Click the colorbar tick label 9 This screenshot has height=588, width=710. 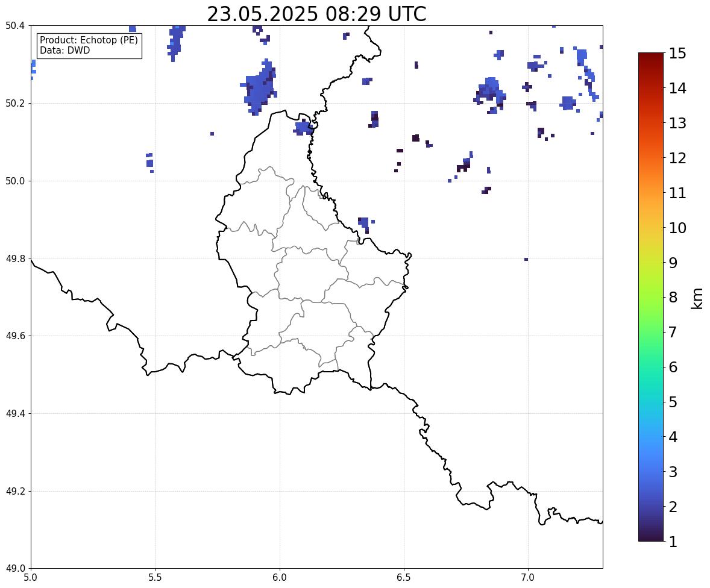[673, 263]
